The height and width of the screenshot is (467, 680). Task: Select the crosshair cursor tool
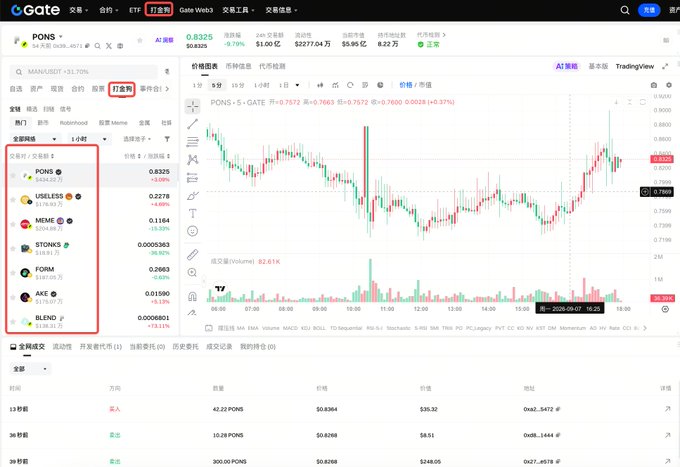pyautogui.click(x=193, y=106)
